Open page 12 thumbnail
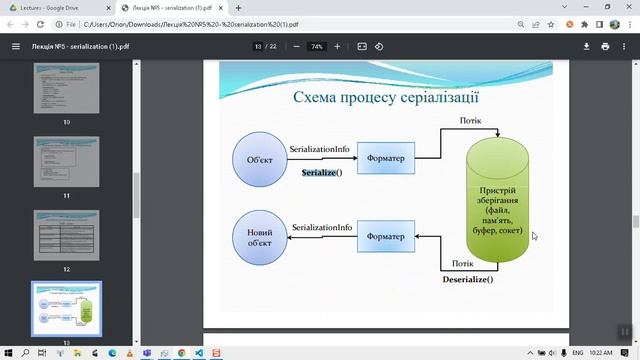Screen dimensions: 640x360 (x=67, y=235)
